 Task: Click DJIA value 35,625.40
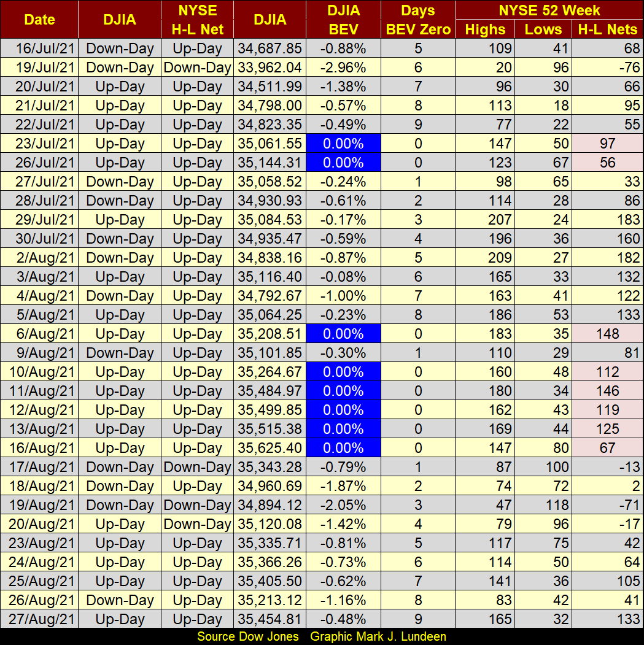pyautogui.click(x=270, y=448)
